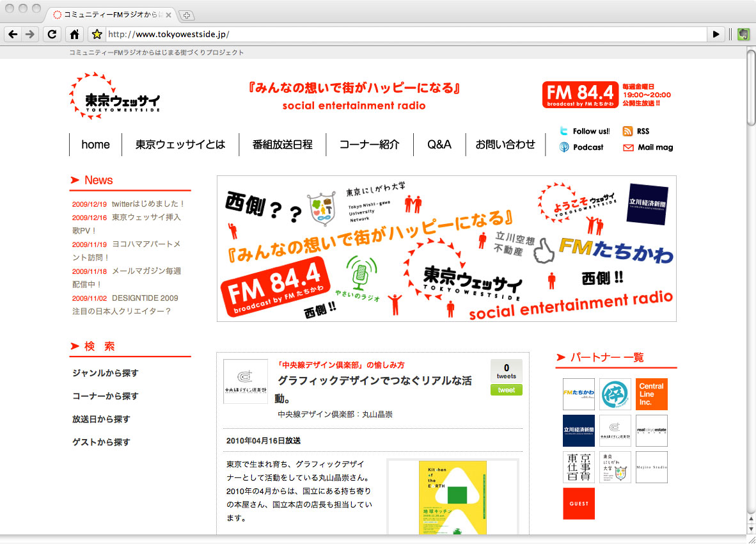Open the FMたちかわ partner logo
The height and width of the screenshot is (544, 756).
point(579,394)
